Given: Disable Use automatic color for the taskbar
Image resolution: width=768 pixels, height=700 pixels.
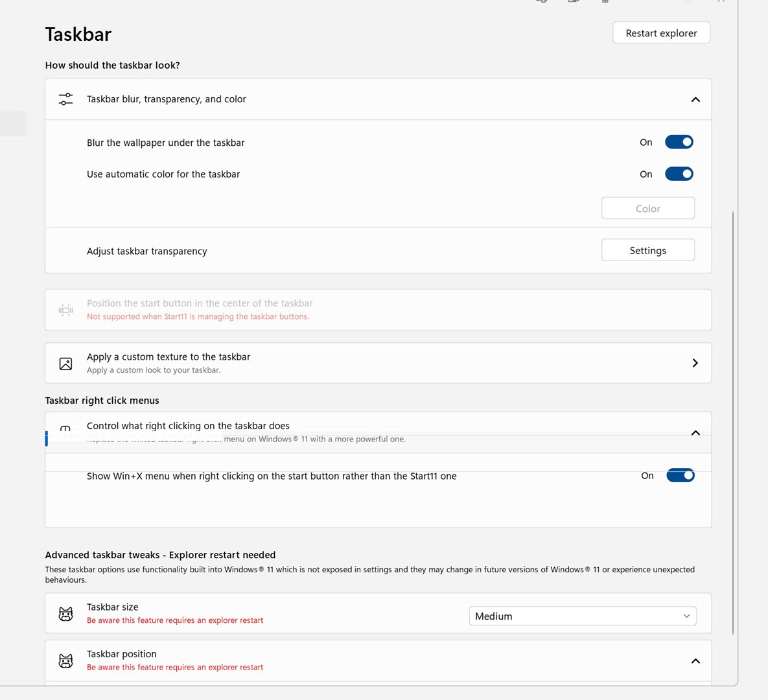Looking at the screenshot, I should 679,174.
